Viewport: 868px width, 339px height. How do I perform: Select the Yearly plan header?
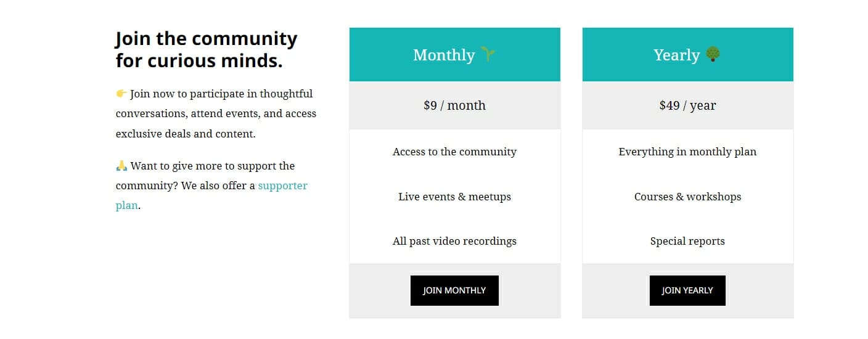click(x=687, y=54)
